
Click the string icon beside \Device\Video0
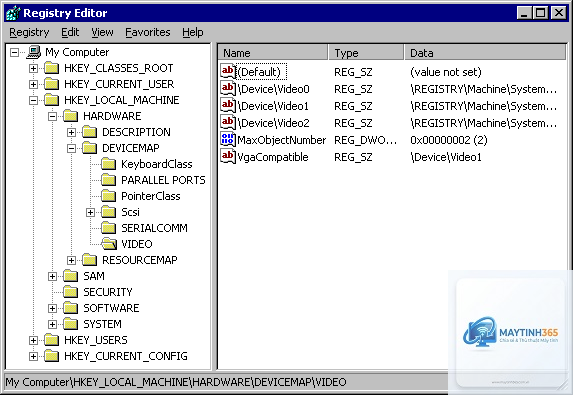tap(228, 88)
